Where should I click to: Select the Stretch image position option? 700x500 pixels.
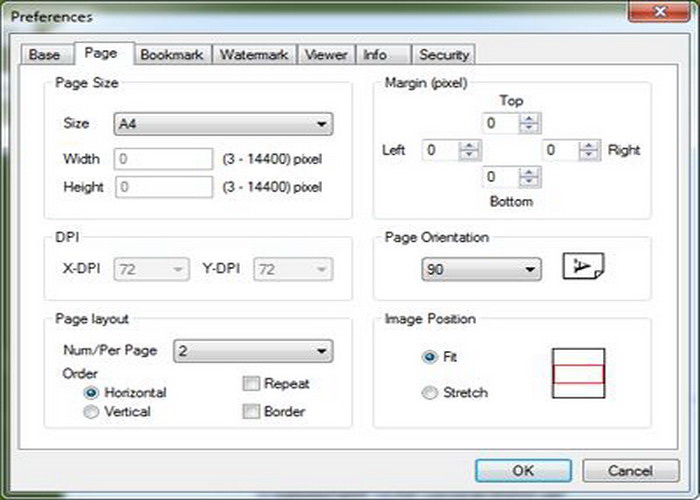(x=430, y=393)
